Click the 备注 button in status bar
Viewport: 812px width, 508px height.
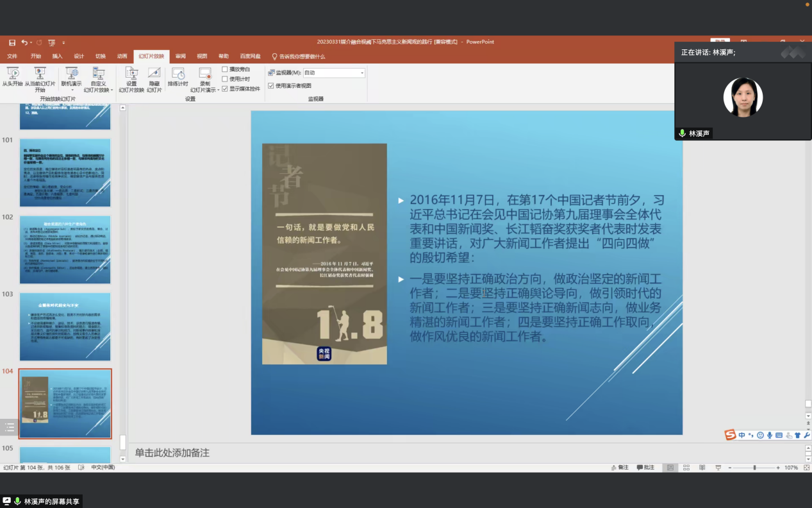619,468
